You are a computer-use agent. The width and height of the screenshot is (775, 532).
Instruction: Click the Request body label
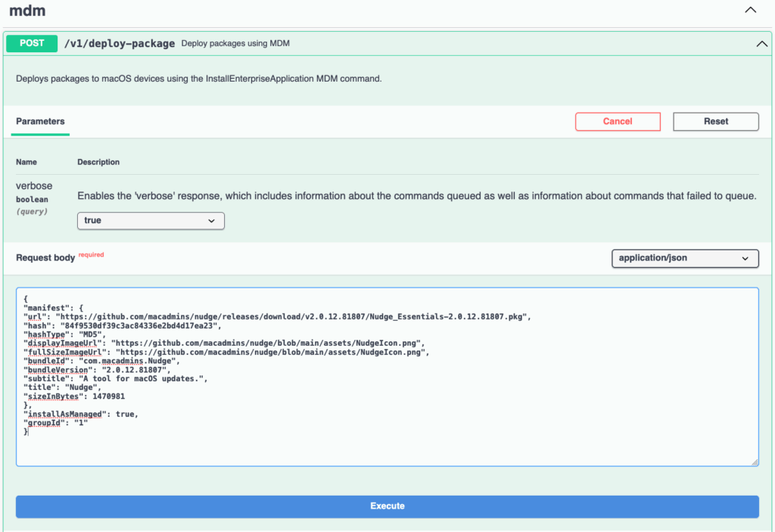click(x=45, y=258)
